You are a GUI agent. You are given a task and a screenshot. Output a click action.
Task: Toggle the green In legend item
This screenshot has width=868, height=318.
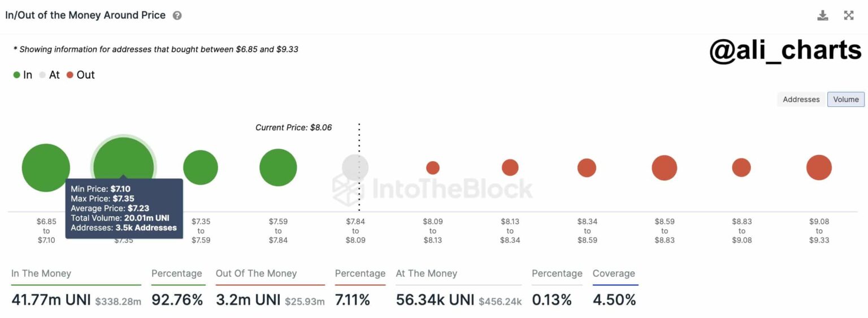(x=23, y=75)
